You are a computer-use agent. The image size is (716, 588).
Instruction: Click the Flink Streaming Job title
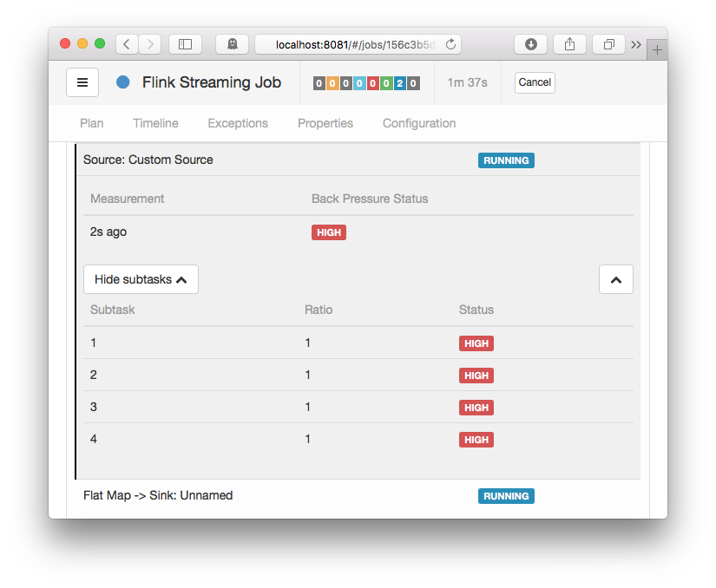[x=212, y=82]
